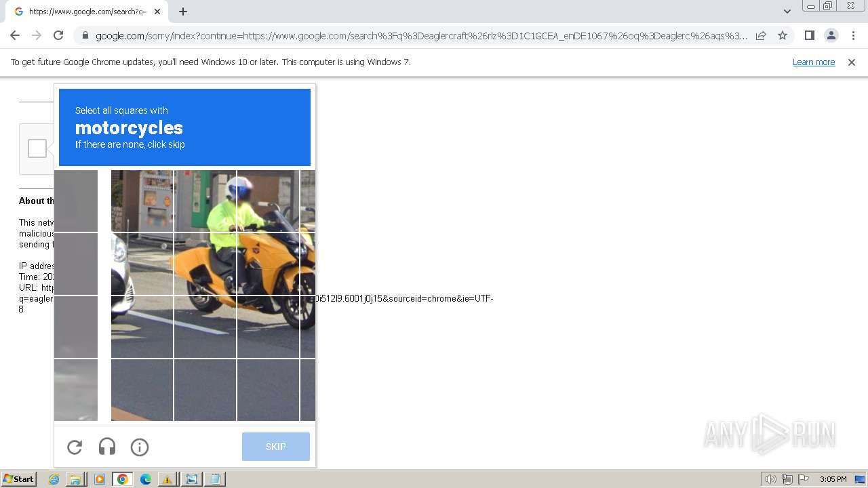
Task: Share this page using share icon
Action: (761, 35)
